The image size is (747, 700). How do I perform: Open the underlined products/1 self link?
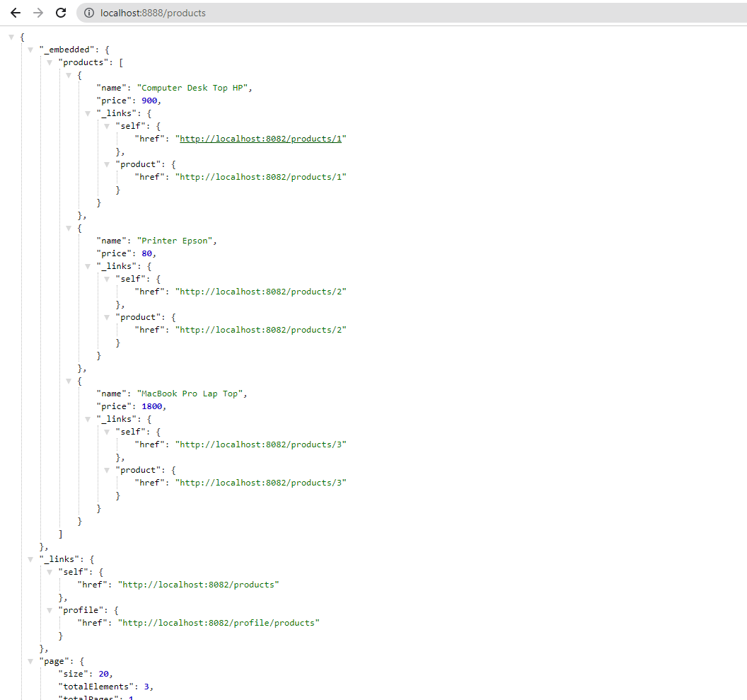pos(262,138)
